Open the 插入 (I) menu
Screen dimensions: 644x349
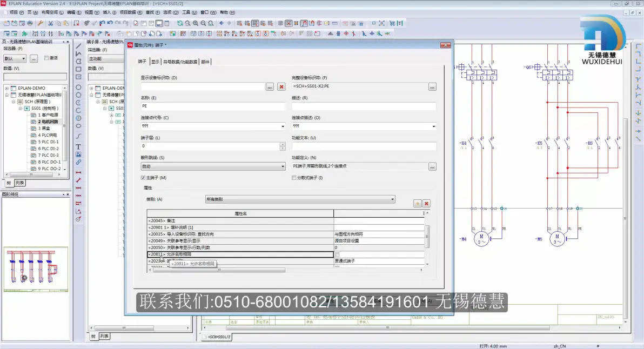point(109,12)
